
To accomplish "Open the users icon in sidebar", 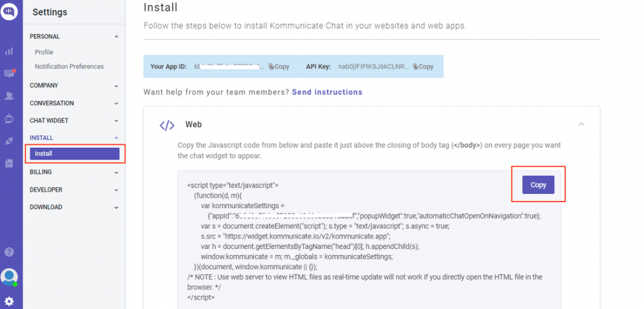I will click(9, 96).
